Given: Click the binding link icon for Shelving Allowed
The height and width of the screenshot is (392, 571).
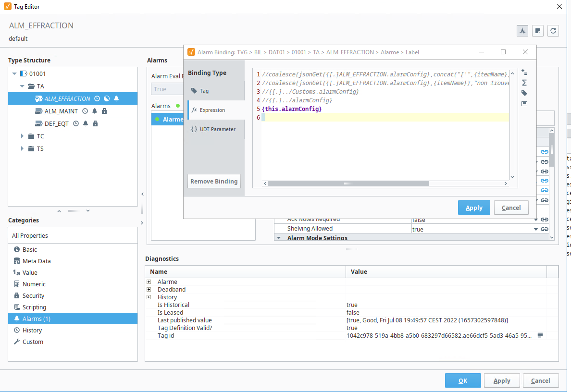Looking at the screenshot, I should (545, 229).
